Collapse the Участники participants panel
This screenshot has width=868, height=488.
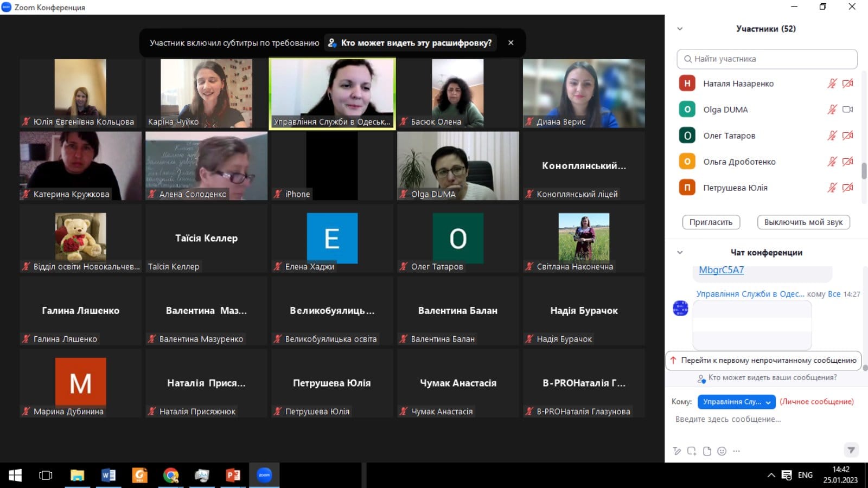point(680,29)
